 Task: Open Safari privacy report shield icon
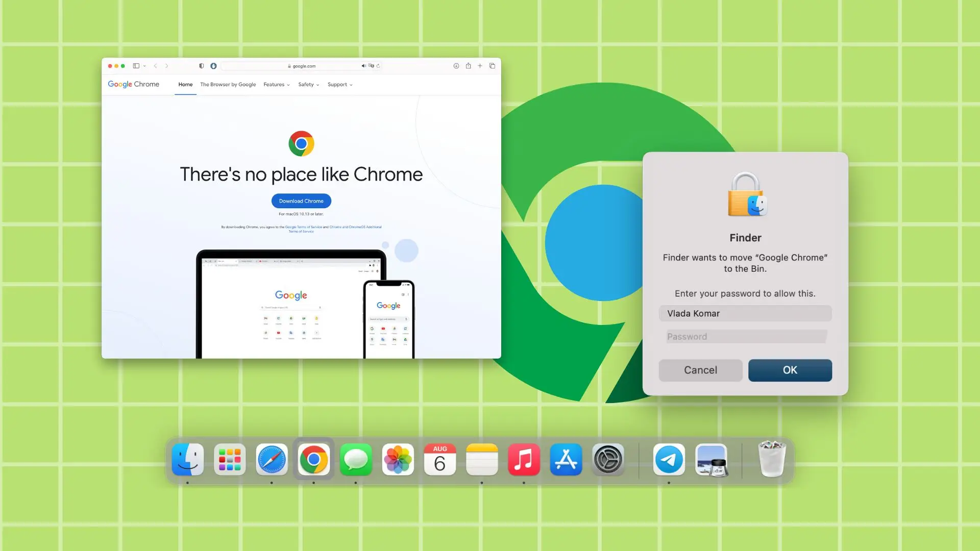click(x=201, y=66)
